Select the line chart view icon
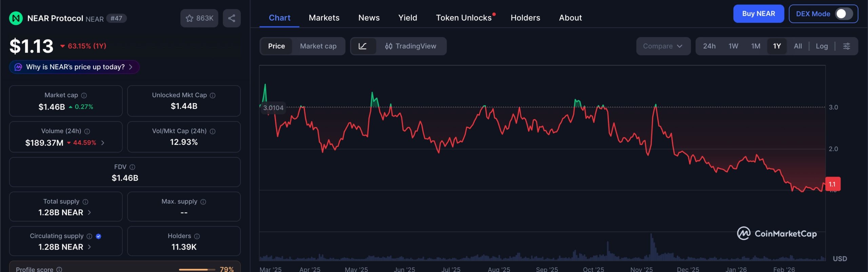Screen dimensions: 868x272 [363, 46]
